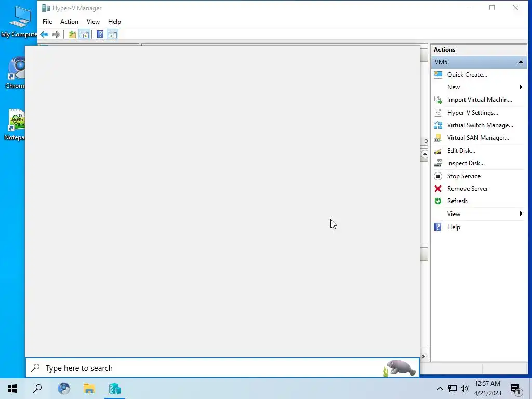Click Refresh in Actions pane

pos(457,201)
